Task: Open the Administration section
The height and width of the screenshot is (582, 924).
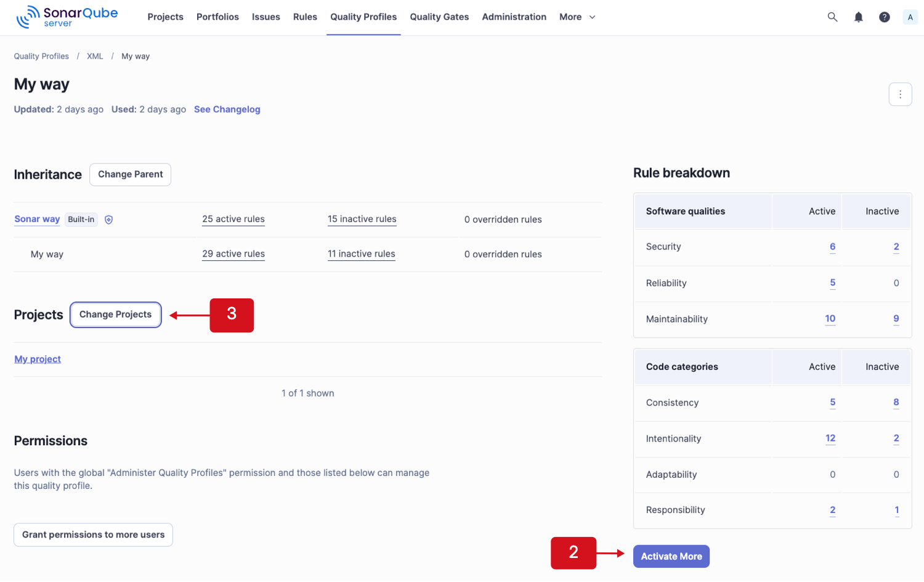Action: click(514, 17)
